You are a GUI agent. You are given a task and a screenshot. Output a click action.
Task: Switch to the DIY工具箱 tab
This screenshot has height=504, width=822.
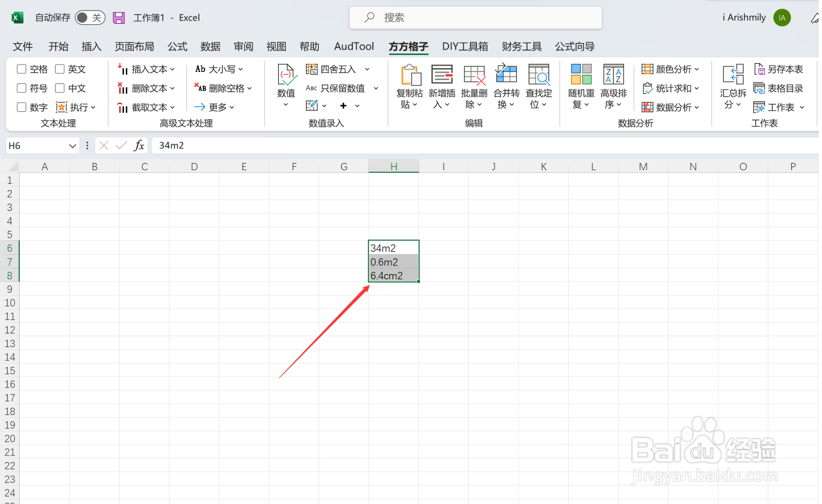point(465,46)
